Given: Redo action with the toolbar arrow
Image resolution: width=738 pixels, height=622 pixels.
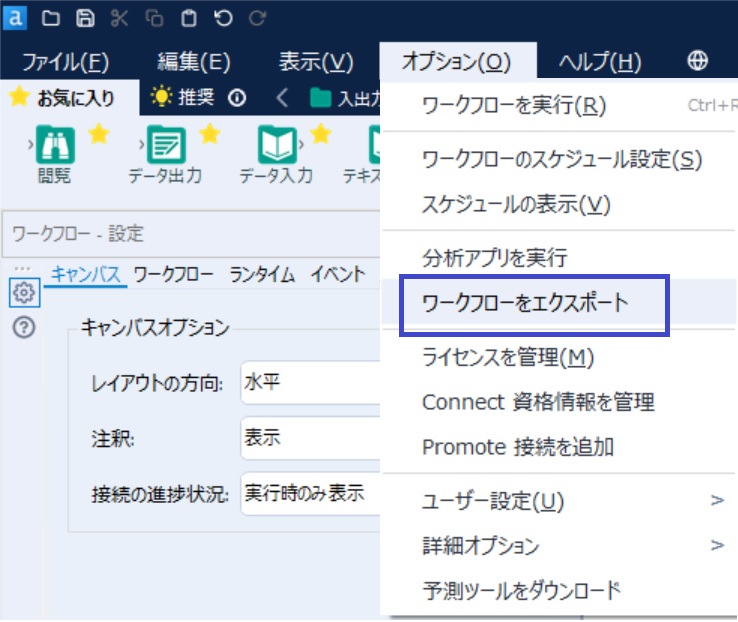Looking at the screenshot, I should coord(257,19).
